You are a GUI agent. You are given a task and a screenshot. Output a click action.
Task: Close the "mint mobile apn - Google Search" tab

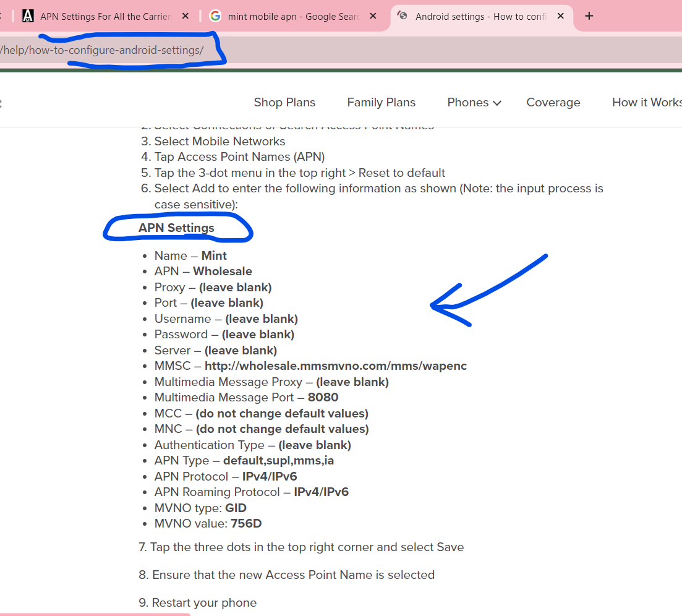373,16
